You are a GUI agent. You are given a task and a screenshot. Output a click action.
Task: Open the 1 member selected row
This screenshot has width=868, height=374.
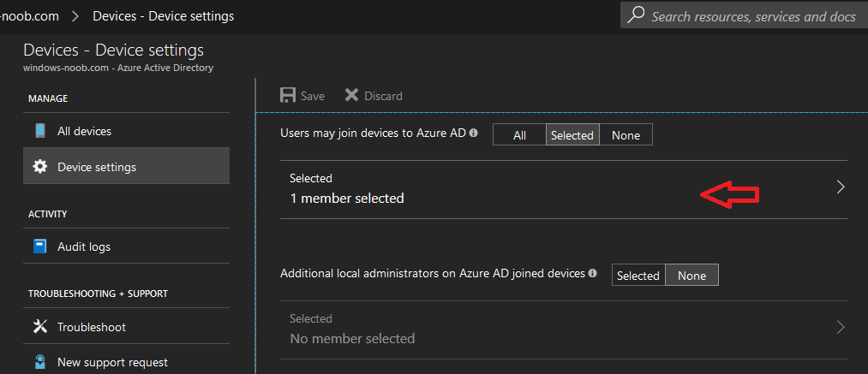coord(564,189)
